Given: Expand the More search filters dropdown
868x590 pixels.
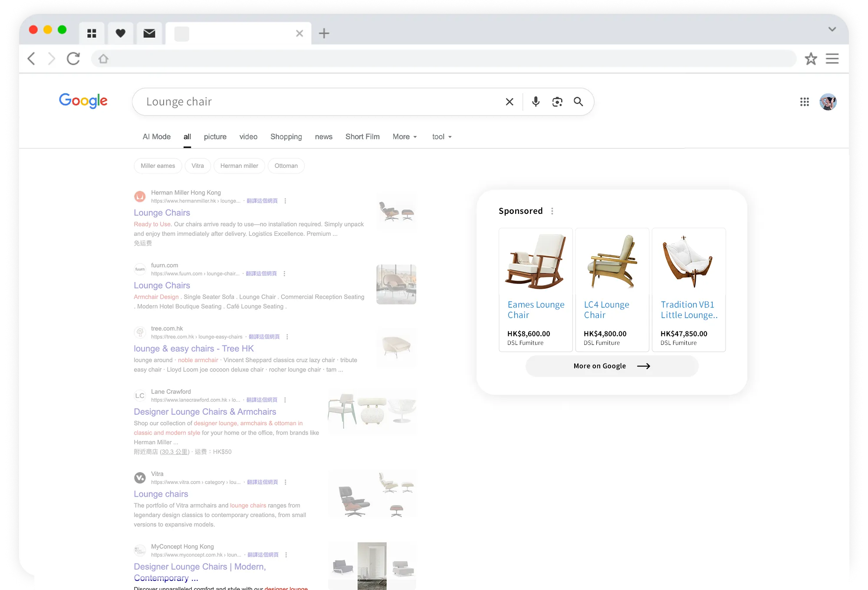Looking at the screenshot, I should coord(404,137).
